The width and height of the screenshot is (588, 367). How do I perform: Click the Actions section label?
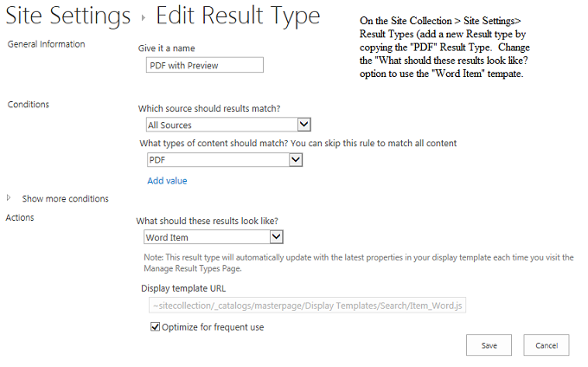[x=20, y=218]
